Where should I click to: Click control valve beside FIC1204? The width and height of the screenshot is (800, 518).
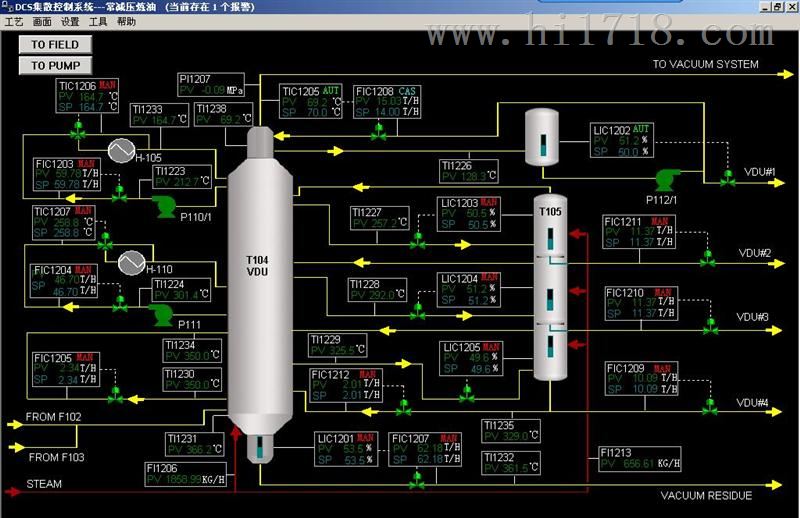[x=120, y=304]
